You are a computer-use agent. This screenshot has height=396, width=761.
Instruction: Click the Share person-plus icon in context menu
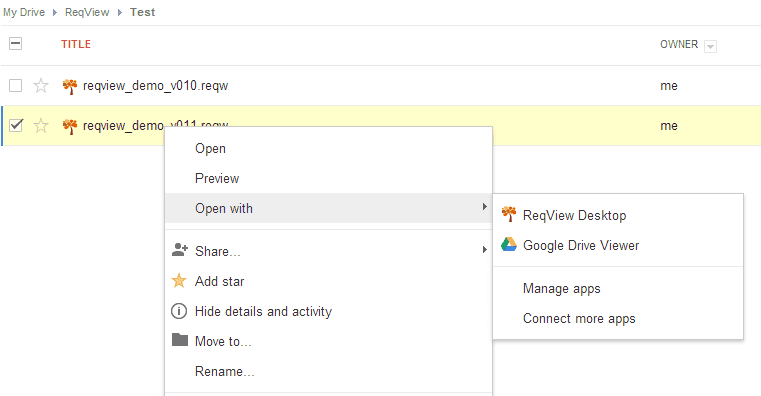(180, 250)
